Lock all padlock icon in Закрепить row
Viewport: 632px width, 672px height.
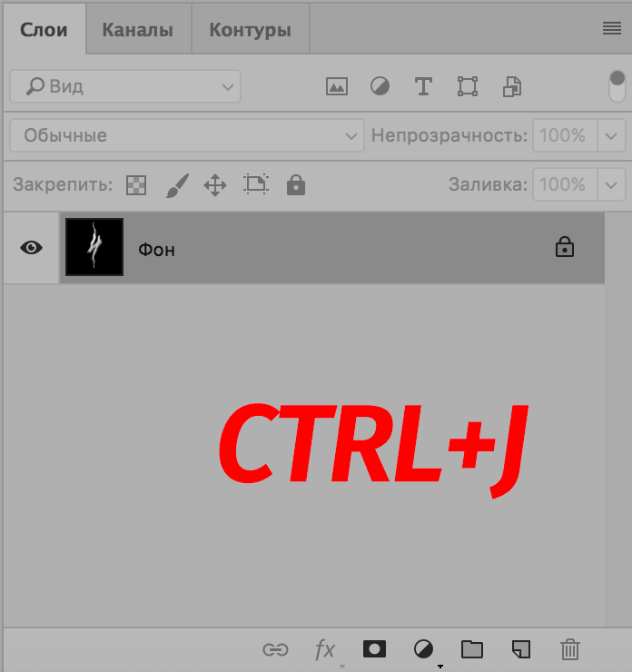[296, 184]
